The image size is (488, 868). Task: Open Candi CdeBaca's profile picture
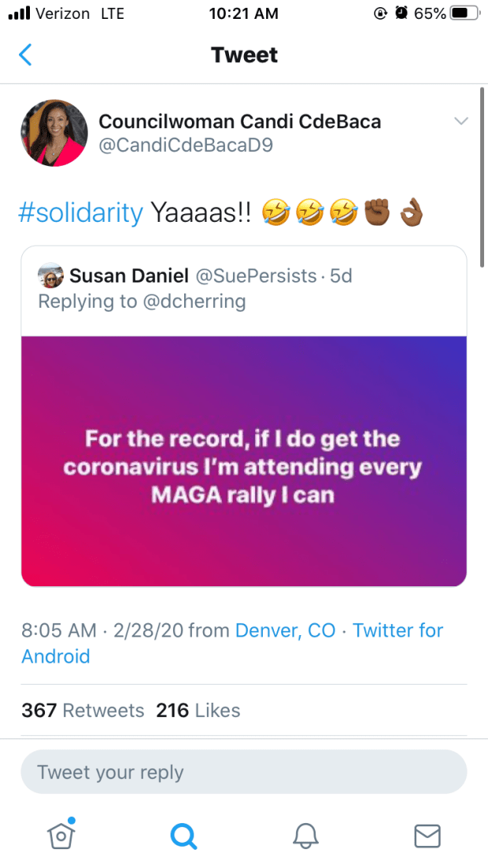pyautogui.click(x=54, y=133)
